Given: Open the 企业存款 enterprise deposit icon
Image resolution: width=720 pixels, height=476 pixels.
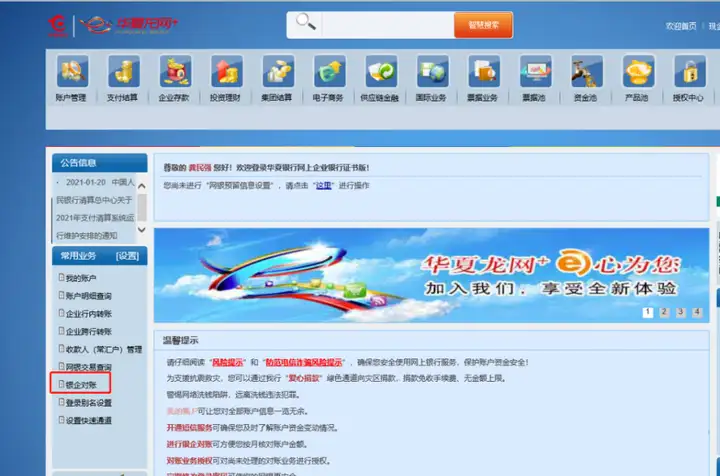Looking at the screenshot, I should [175, 71].
